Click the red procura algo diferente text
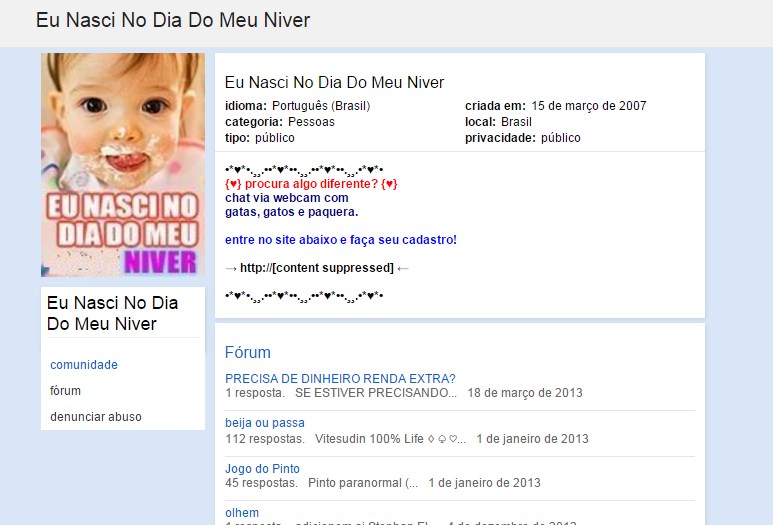 tap(311, 184)
